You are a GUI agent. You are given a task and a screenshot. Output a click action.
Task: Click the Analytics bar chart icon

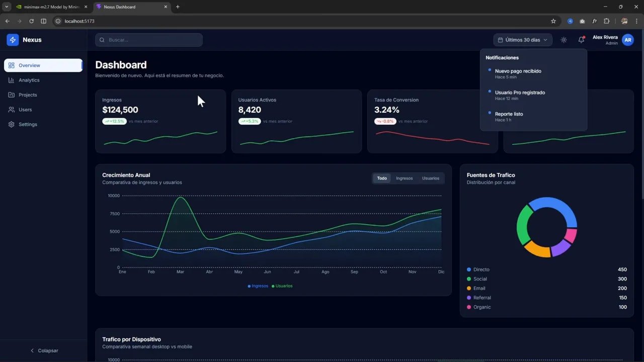click(x=11, y=80)
